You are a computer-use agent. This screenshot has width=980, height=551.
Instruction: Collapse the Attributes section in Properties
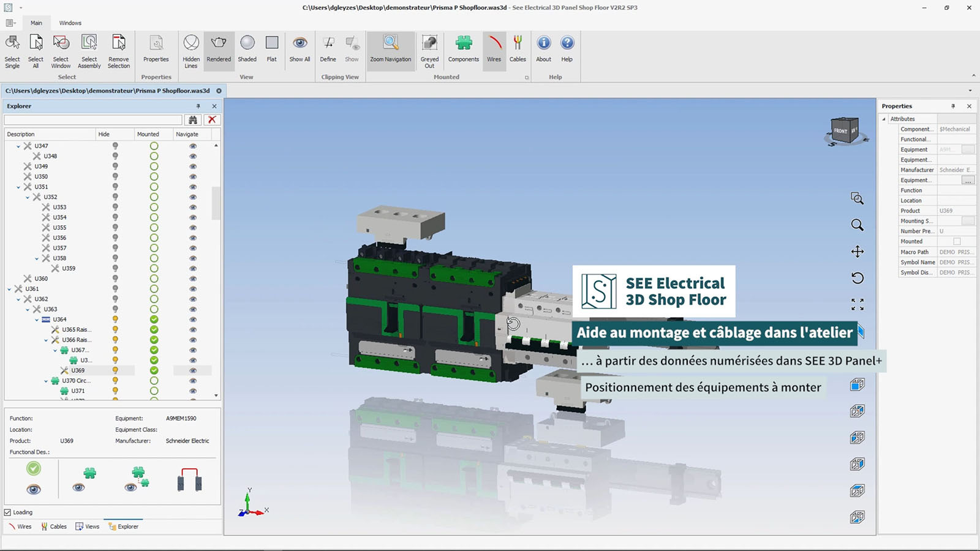(x=884, y=119)
